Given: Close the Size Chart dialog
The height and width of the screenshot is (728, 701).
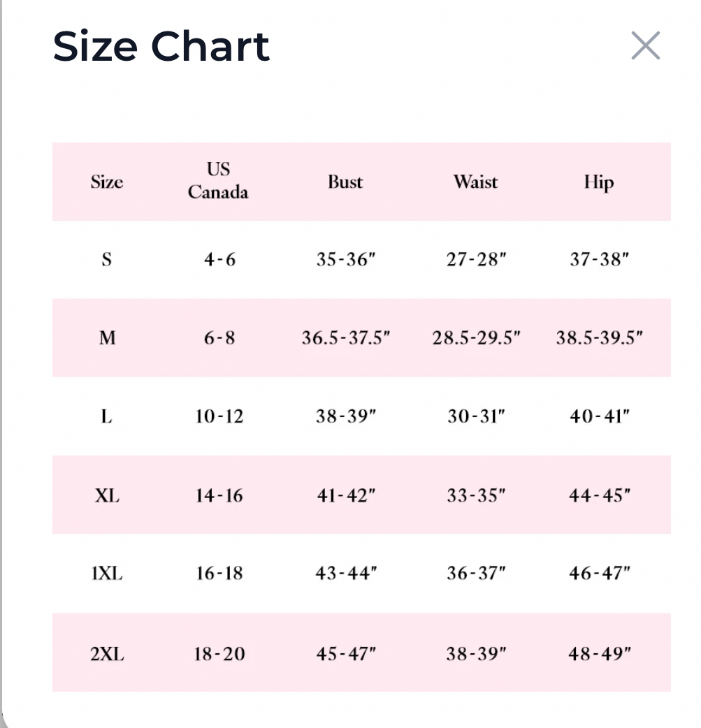Looking at the screenshot, I should click(645, 46).
